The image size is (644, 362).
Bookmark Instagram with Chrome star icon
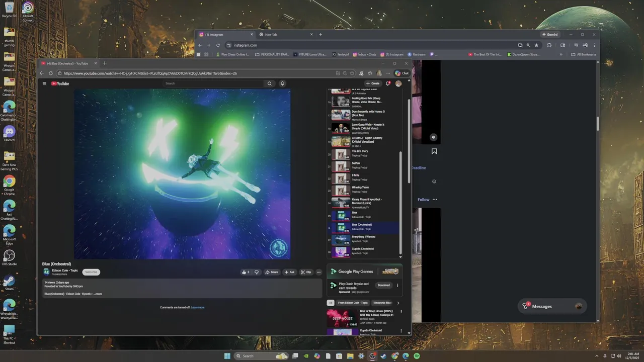coord(536,45)
